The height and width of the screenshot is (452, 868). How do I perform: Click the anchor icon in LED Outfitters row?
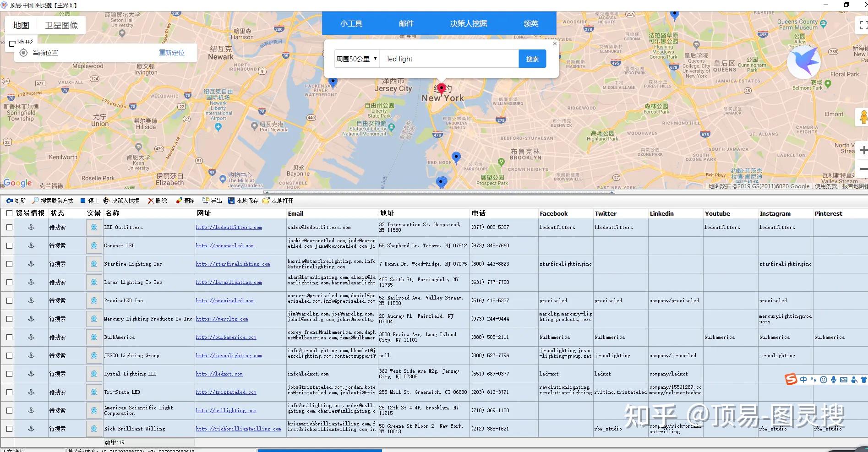tap(31, 227)
